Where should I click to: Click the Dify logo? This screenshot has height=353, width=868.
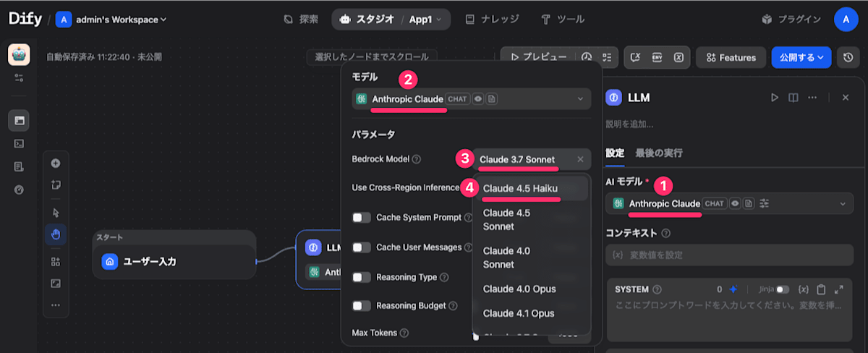click(25, 20)
